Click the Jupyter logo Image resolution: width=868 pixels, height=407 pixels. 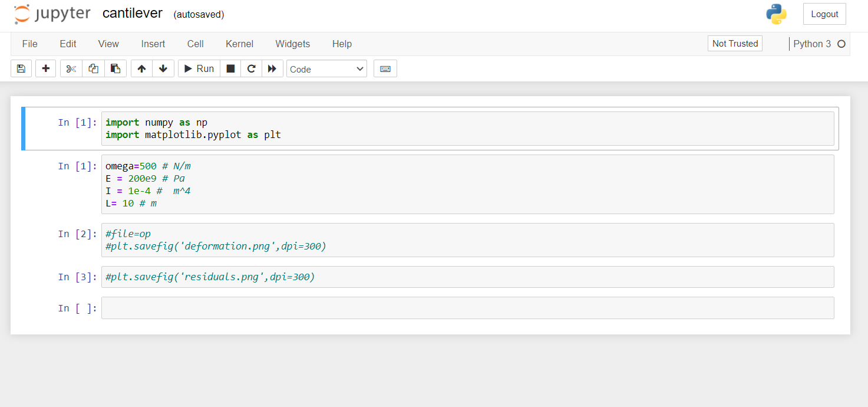point(52,14)
